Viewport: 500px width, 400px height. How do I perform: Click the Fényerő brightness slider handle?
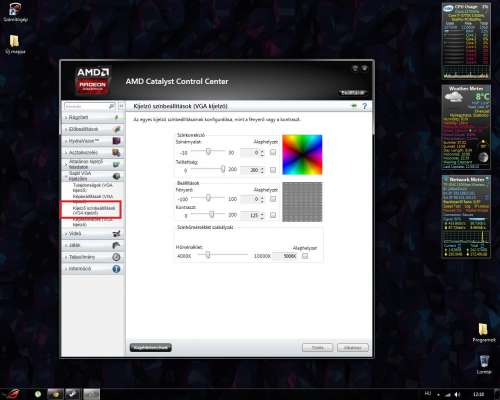tap(208, 198)
